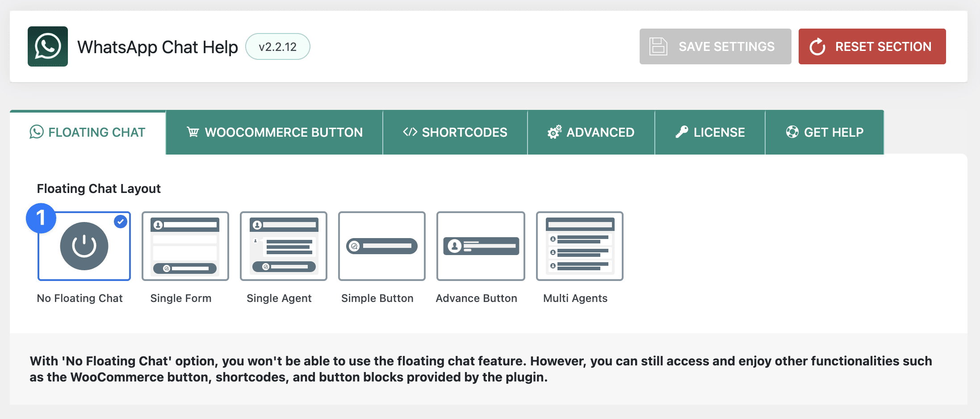This screenshot has width=980, height=419.
Task: Click the "Single Form" label text
Action: click(181, 298)
